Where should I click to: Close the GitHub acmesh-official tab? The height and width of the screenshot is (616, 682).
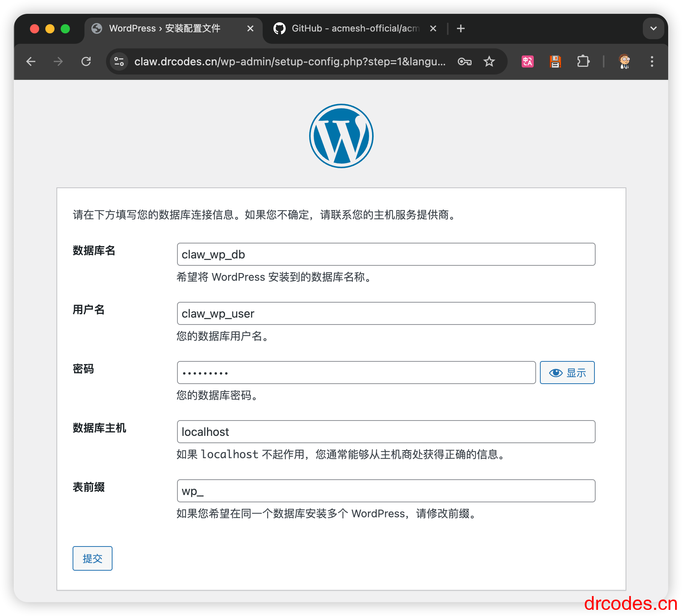[433, 28]
